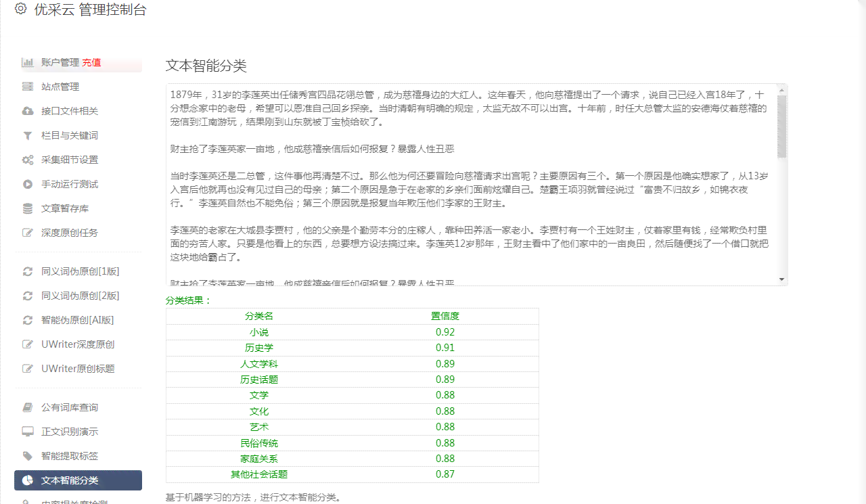Click the 置信度 column header
Screen dimensions: 866x504
pyautogui.click(x=445, y=316)
